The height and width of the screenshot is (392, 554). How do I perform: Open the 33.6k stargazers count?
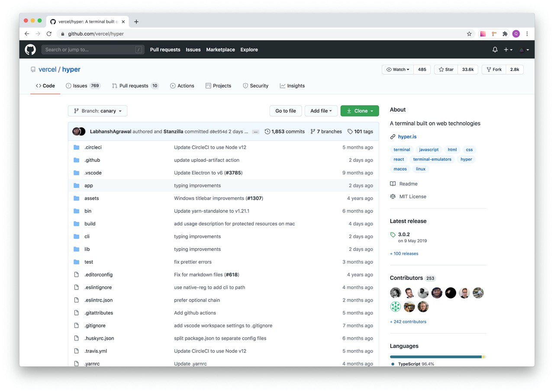coord(468,70)
